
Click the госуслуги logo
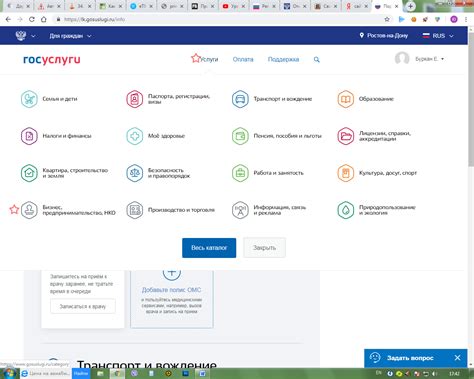[52, 59]
